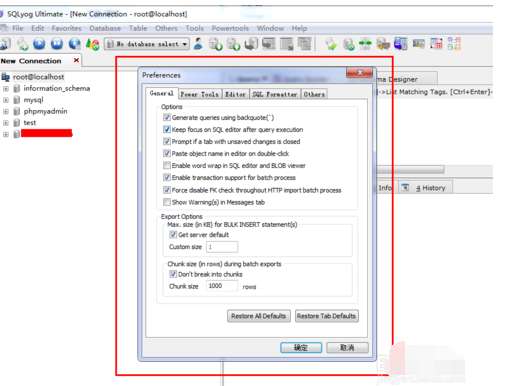This screenshot has width=513, height=386.
Task: Expand the phpmyadmin database node
Action: (x=6, y=111)
